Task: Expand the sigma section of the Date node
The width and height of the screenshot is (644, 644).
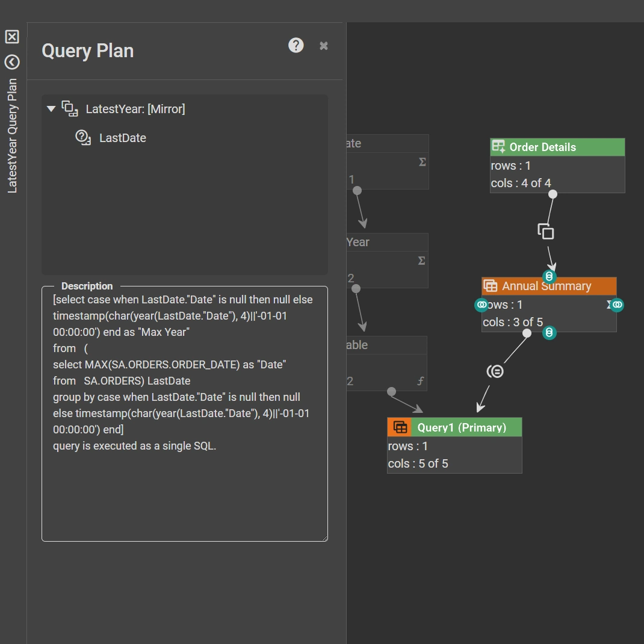Action: (x=421, y=161)
